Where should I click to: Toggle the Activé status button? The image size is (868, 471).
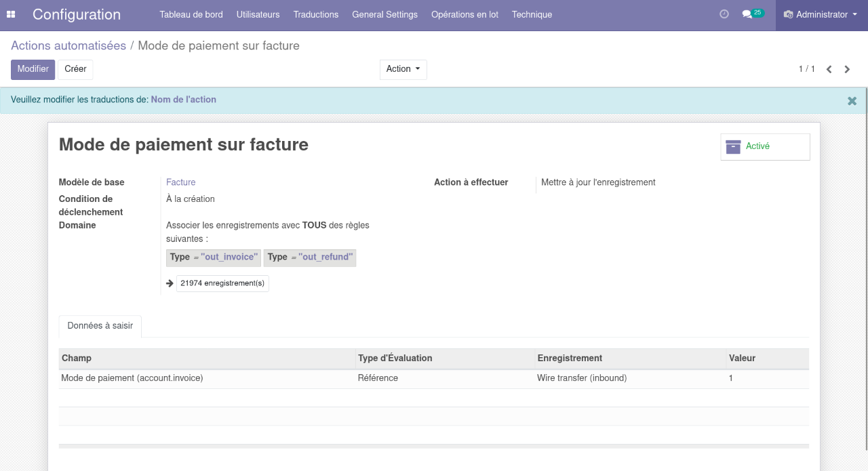(x=765, y=146)
